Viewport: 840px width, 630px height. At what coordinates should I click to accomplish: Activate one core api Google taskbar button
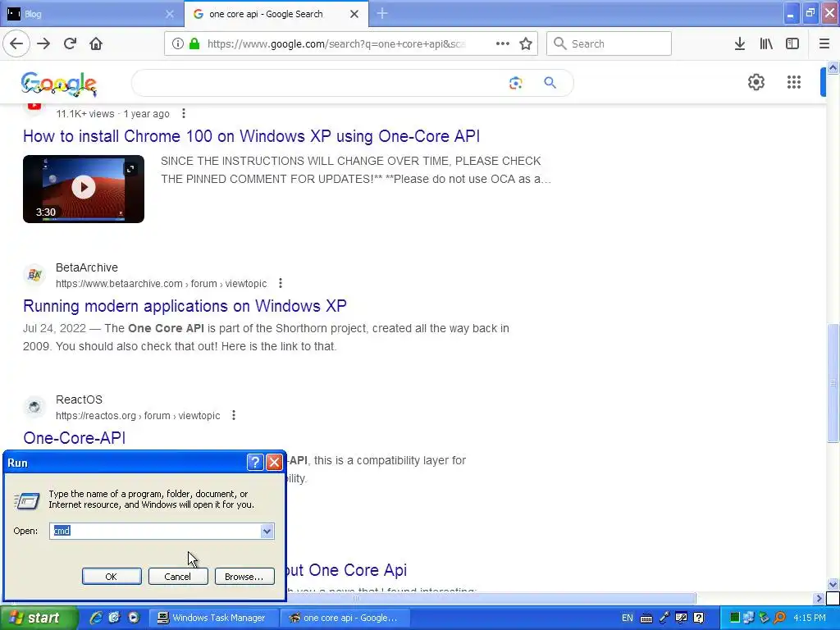click(x=345, y=618)
